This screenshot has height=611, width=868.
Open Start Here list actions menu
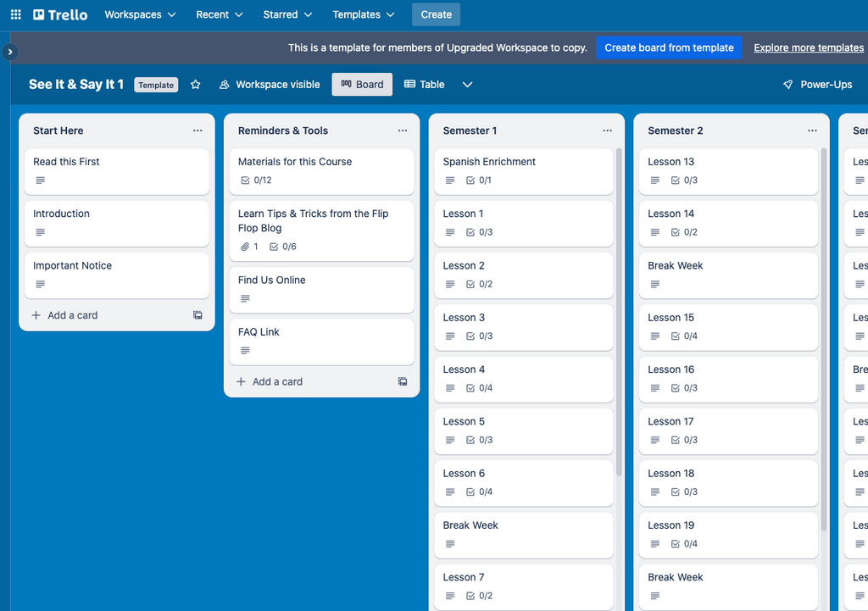click(198, 131)
